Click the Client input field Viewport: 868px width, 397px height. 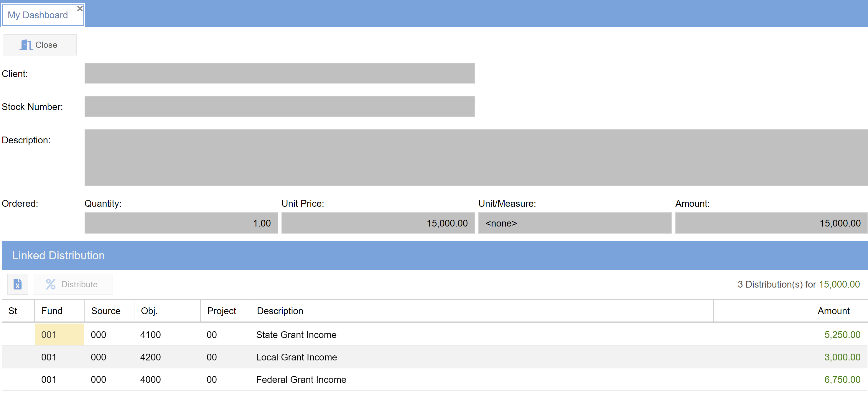279,73
